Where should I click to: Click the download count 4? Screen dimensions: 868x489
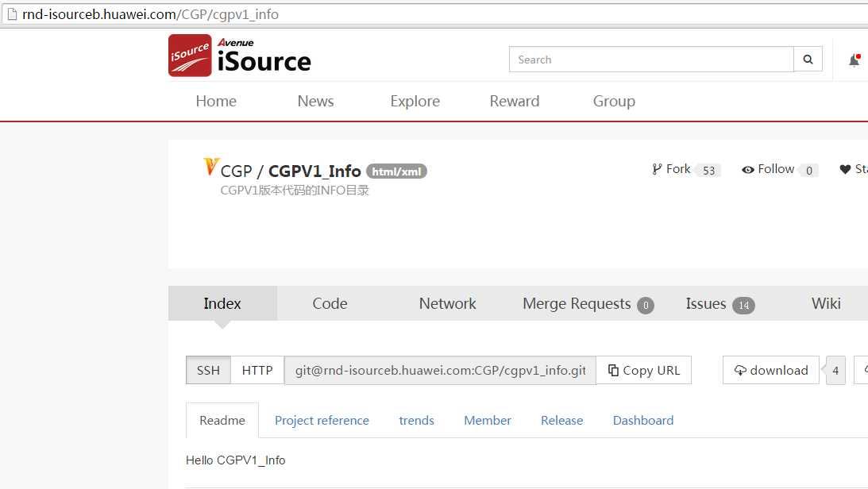[835, 371]
